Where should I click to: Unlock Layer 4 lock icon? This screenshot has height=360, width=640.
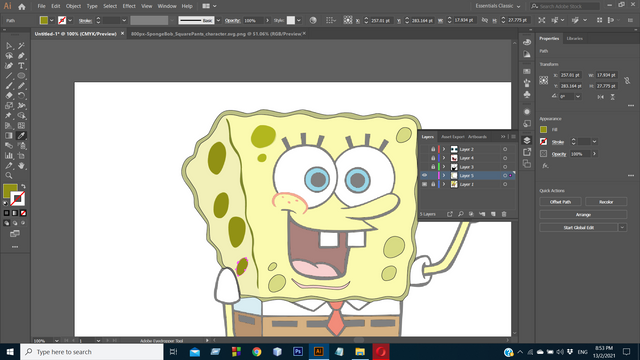click(433, 158)
